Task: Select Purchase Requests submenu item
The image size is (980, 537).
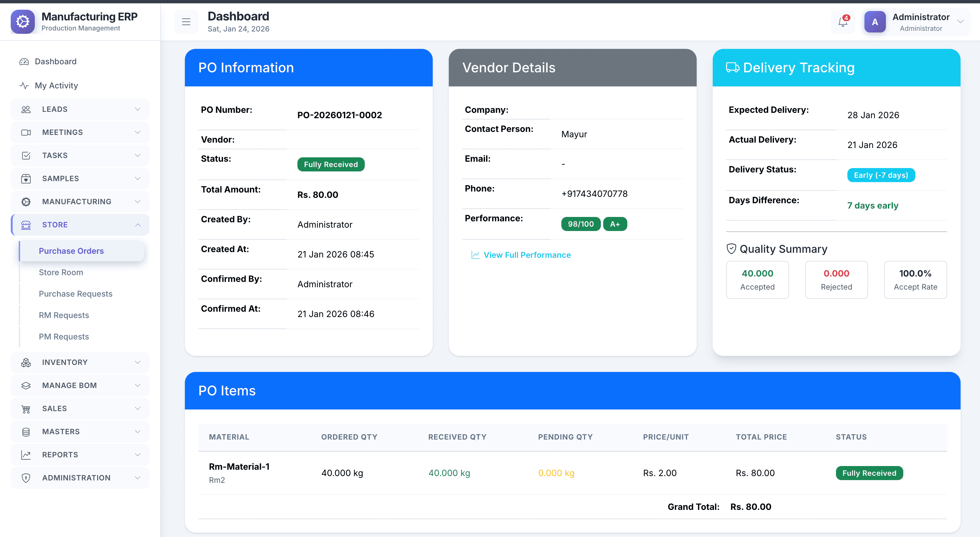Action: (x=75, y=294)
